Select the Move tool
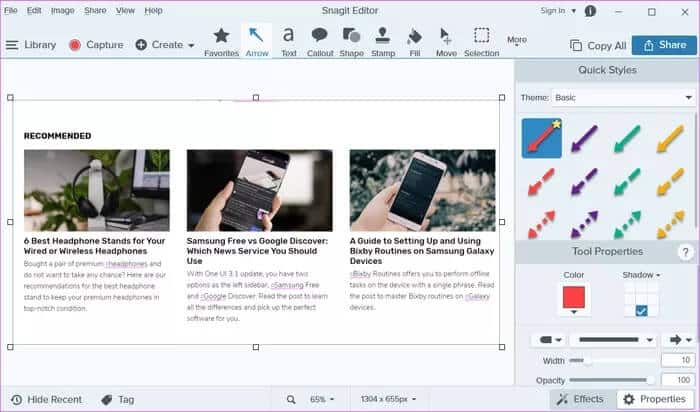The image size is (700, 412). pos(446,42)
